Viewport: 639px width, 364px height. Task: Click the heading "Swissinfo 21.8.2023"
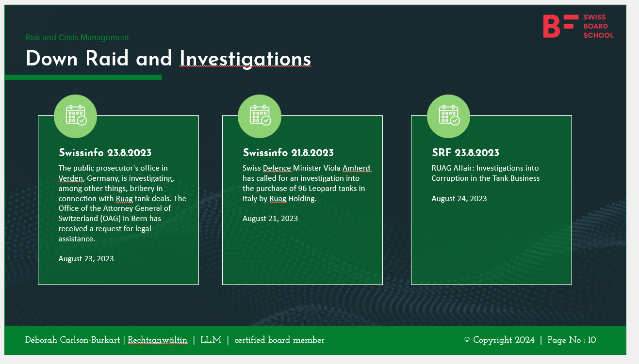click(288, 153)
